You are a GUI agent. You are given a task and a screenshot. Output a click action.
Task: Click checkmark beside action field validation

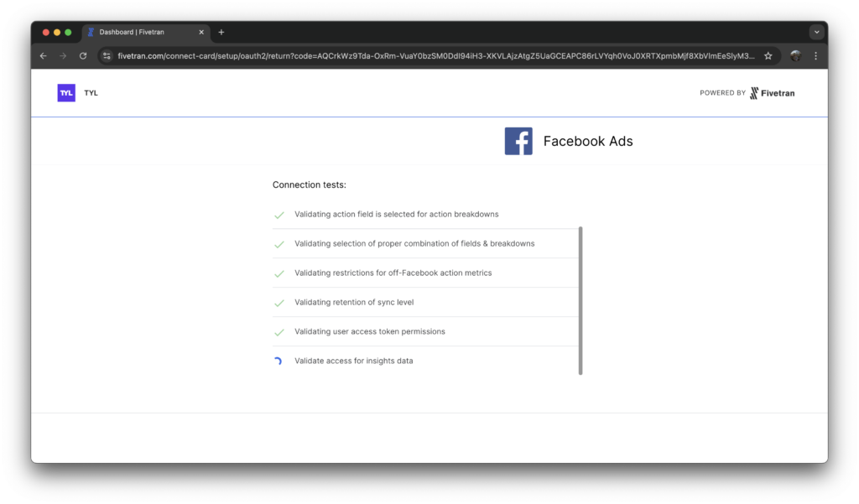279,216
